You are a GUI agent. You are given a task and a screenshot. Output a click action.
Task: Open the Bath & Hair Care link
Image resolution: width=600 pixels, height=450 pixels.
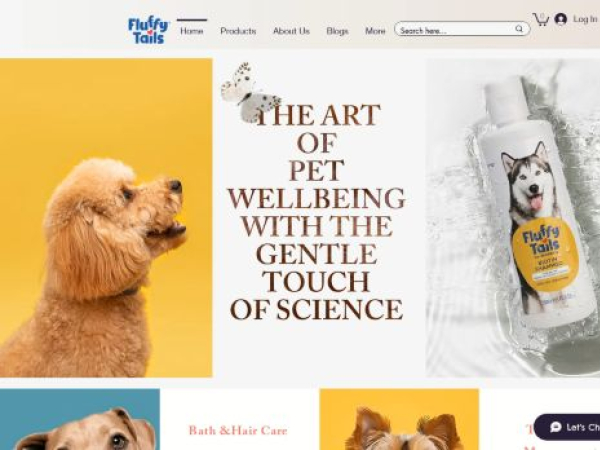pyautogui.click(x=238, y=430)
